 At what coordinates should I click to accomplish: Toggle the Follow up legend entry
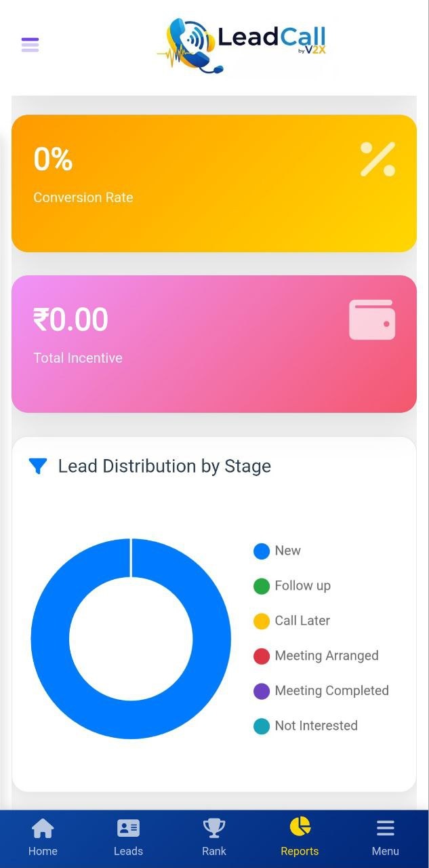click(291, 586)
